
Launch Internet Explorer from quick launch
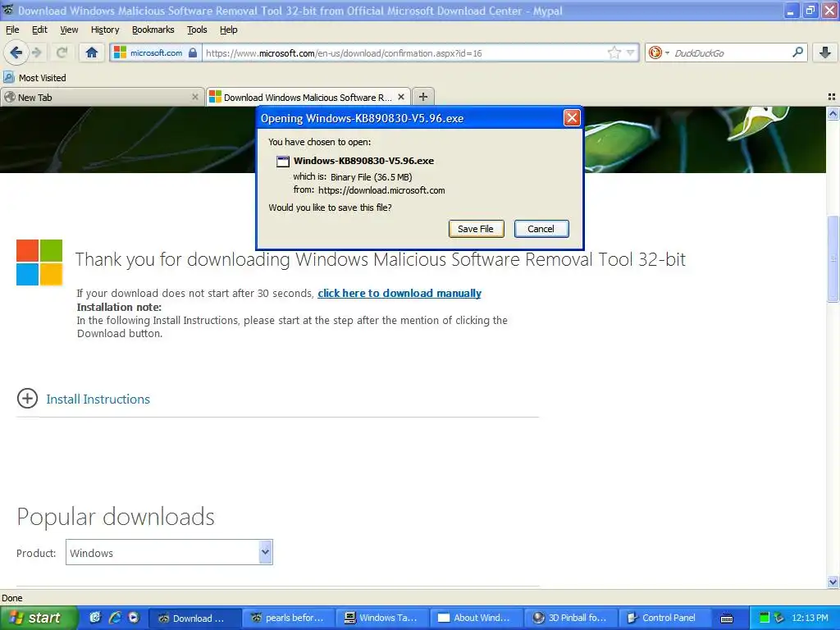[115, 618]
